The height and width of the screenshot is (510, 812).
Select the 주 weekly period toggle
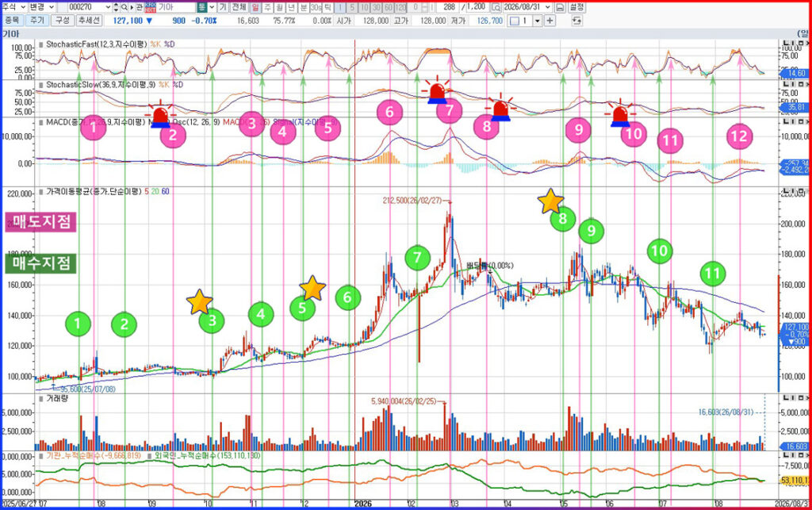point(267,7)
